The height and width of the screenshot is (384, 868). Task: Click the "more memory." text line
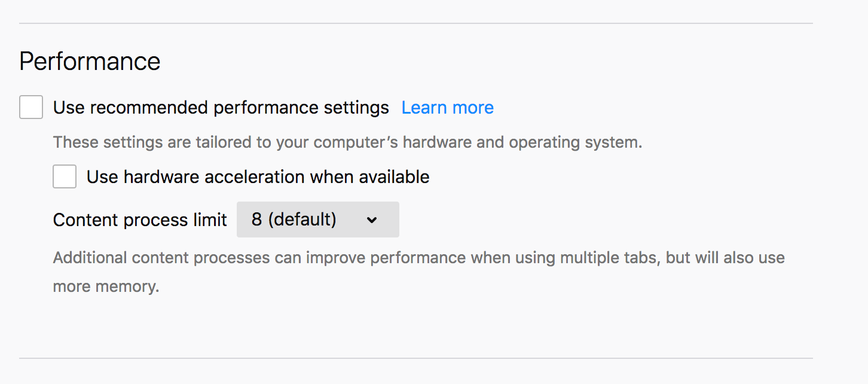click(x=106, y=287)
